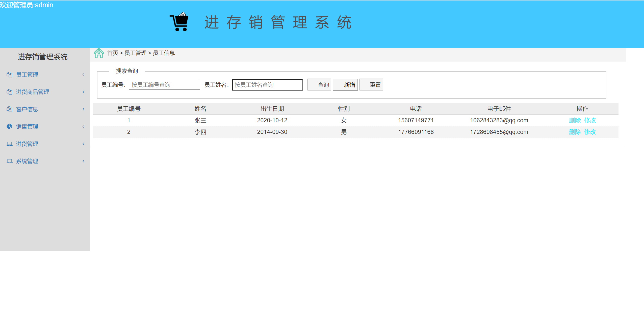Click the 进存销管理系统 sidebar title

tap(43, 57)
